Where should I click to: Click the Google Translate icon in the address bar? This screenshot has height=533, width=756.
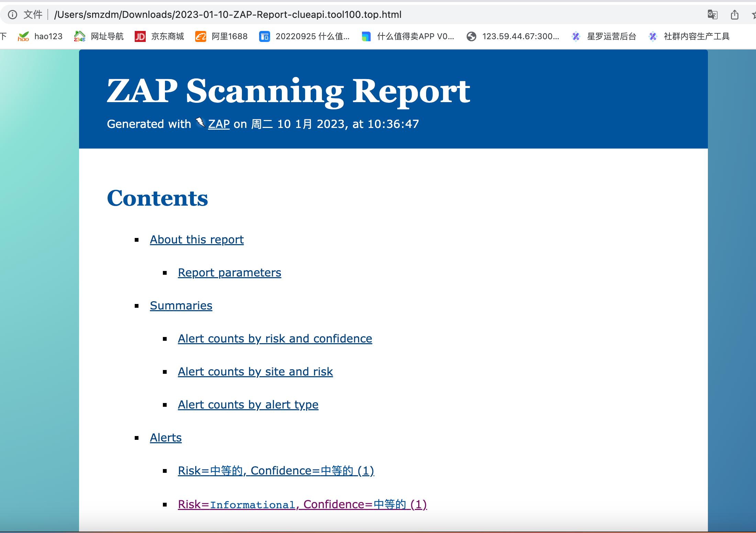click(712, 15)
